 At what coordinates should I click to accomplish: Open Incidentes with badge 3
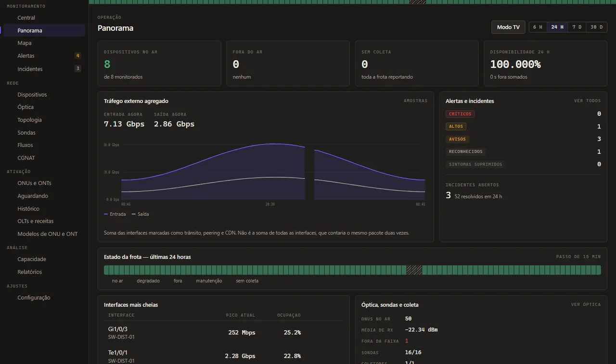(44, 69)
